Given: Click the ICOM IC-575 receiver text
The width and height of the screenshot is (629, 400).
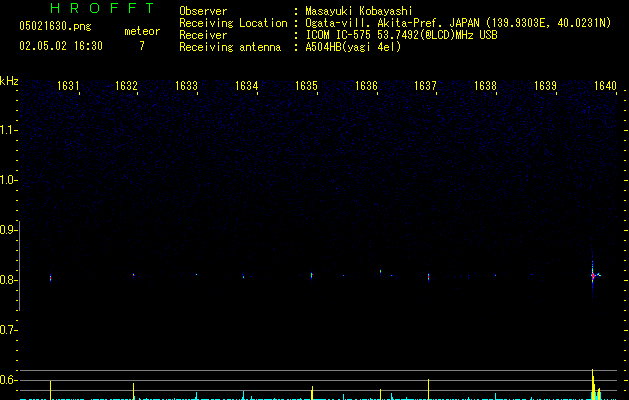Looking at the screenshot, I should tap(401, 35).
